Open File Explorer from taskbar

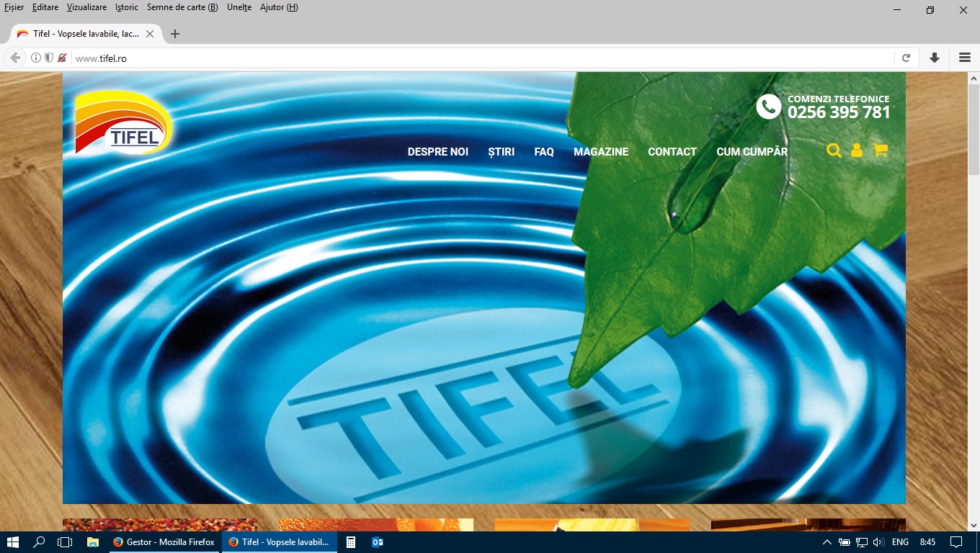coord(92,542)
